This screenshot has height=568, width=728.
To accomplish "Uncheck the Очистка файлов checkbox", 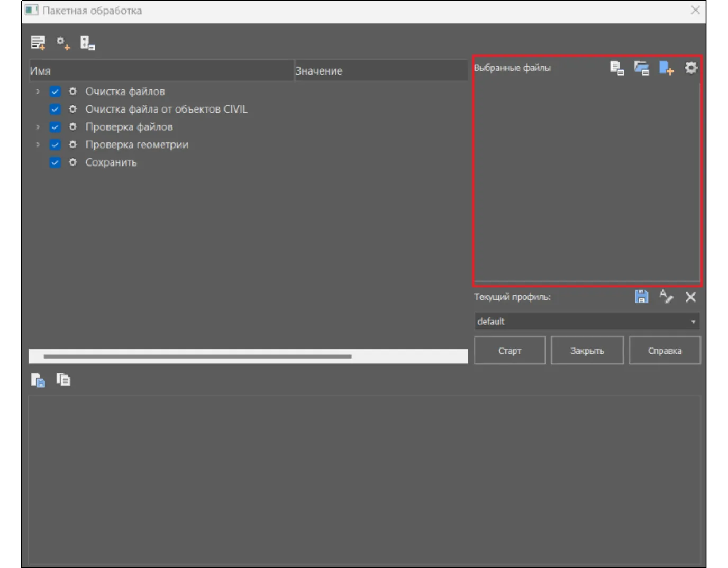I will point(55,91).
